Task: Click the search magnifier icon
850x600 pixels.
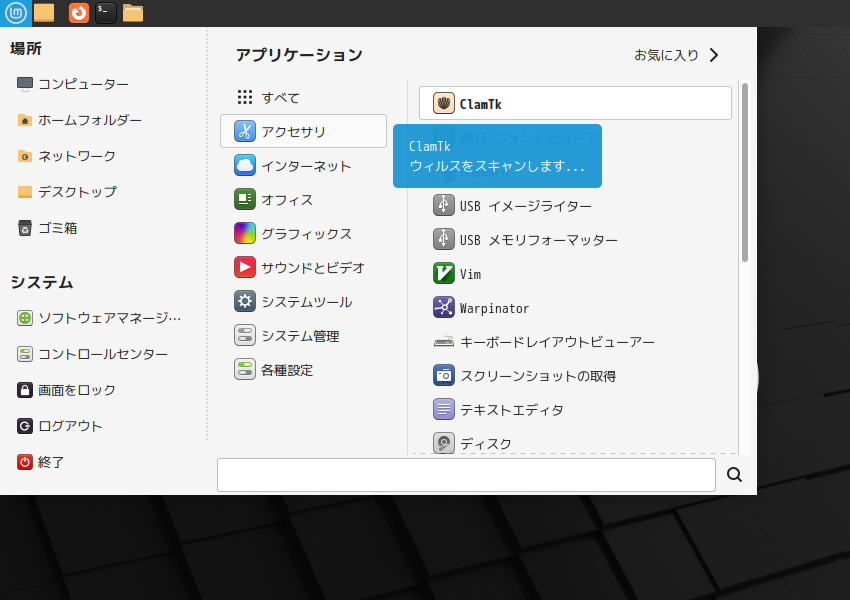Action: point(735,475)
